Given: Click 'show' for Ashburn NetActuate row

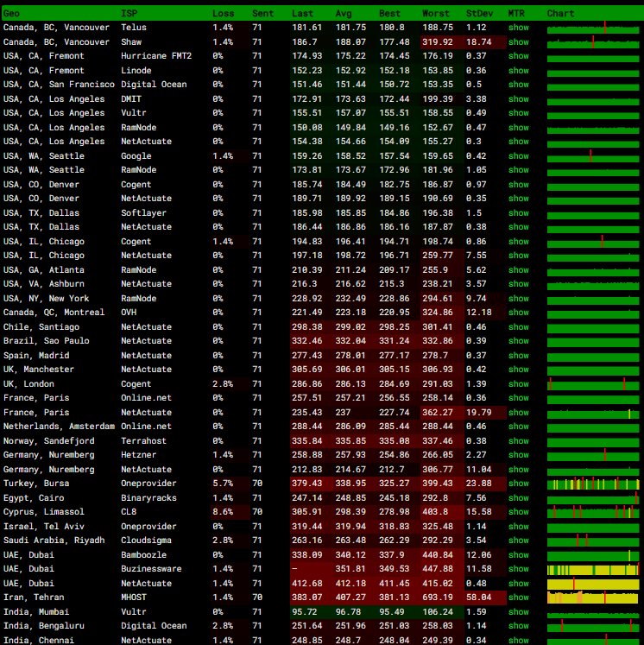Looking at the screenshot, I should coord(518,284).
